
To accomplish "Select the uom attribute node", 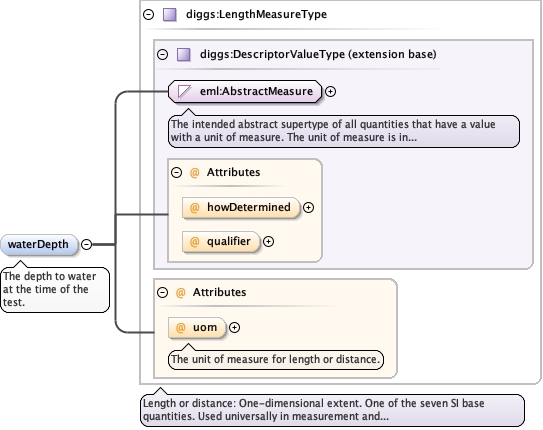I will [x=197, y=328].
